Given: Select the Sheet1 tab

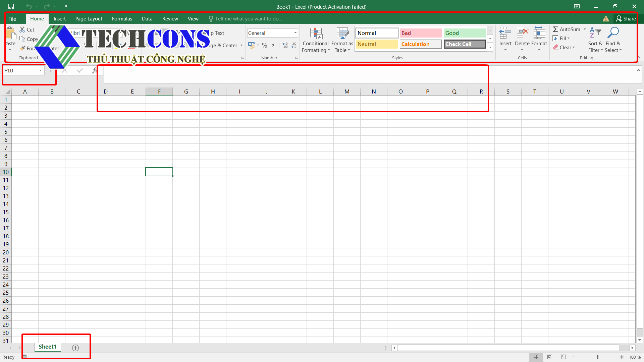Looking at the screenshot, I should pyautogui.click(x=48, y=347).
